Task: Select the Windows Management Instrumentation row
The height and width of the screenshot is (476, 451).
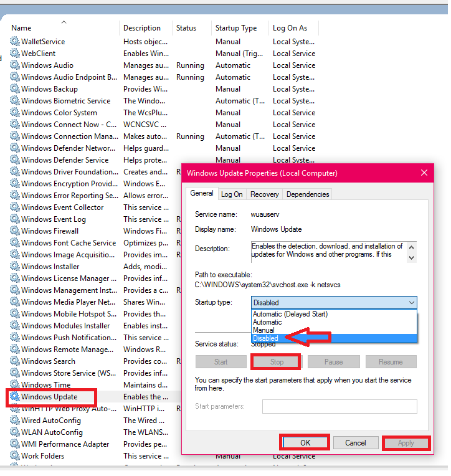Action: coord(95,290)
